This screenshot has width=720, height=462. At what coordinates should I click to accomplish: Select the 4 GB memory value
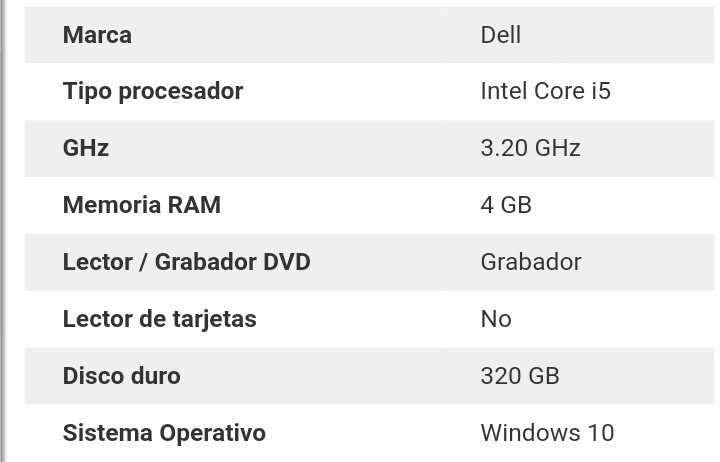pos(506,205)
